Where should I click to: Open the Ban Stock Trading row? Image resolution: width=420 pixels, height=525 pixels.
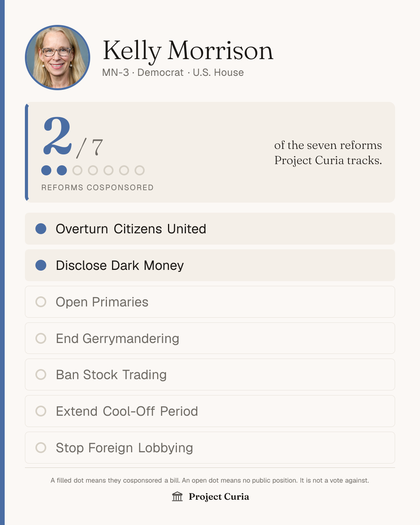tap(210, 374)
